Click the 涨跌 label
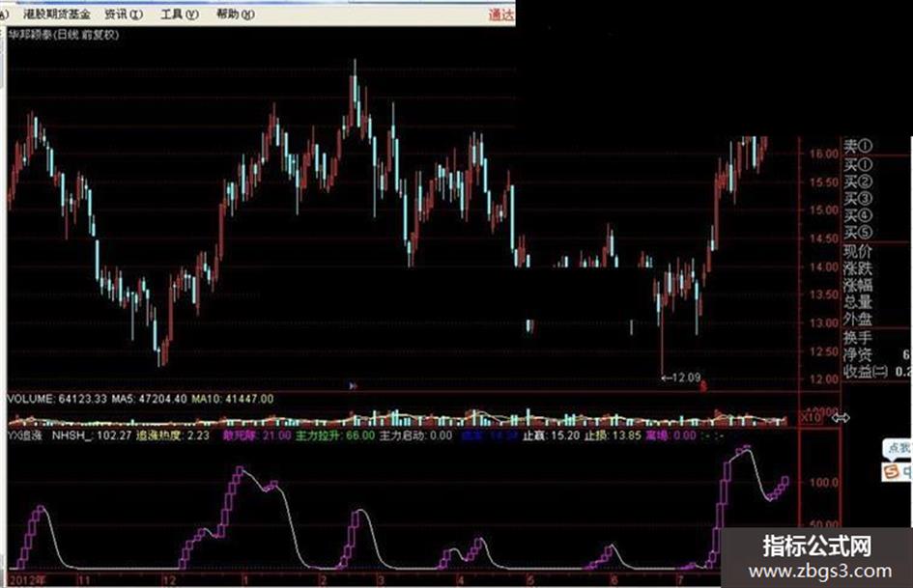The image size is (913, 588). [858, 268]
